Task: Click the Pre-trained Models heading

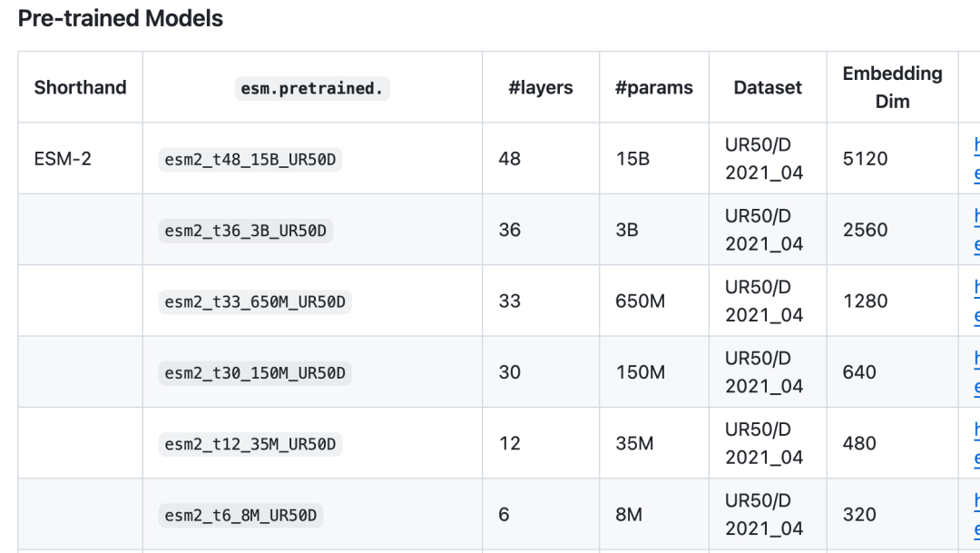Action: click(121, 18)
